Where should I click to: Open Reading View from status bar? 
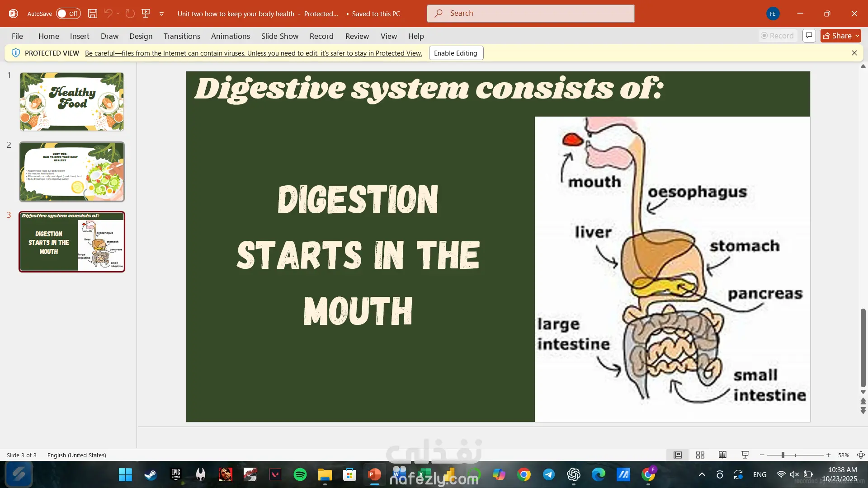coord(722,455)
